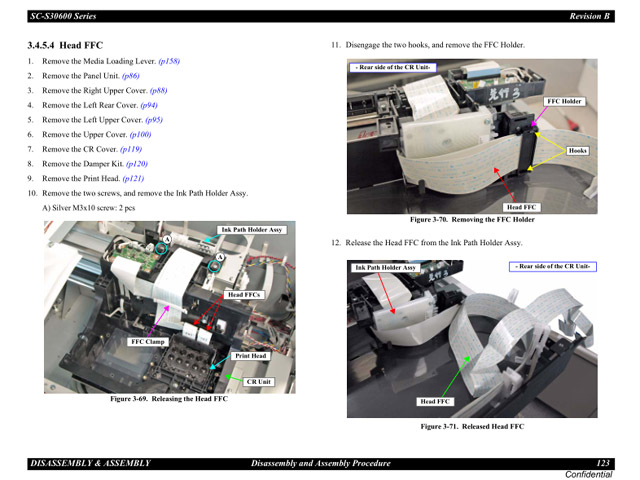Click the FFC Holder label in Figure 3-70
640x480 pixels.
tap(564, 102)
